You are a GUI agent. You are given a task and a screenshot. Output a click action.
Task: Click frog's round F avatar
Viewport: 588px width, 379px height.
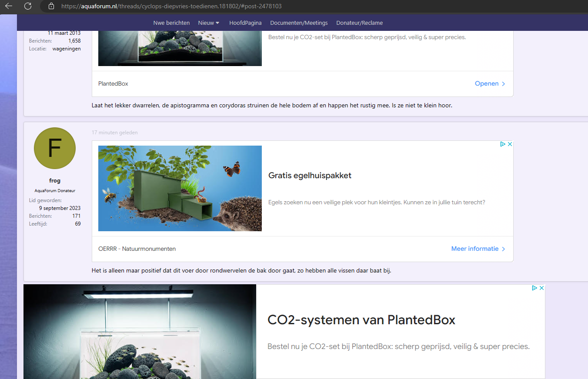coord(55,148)
